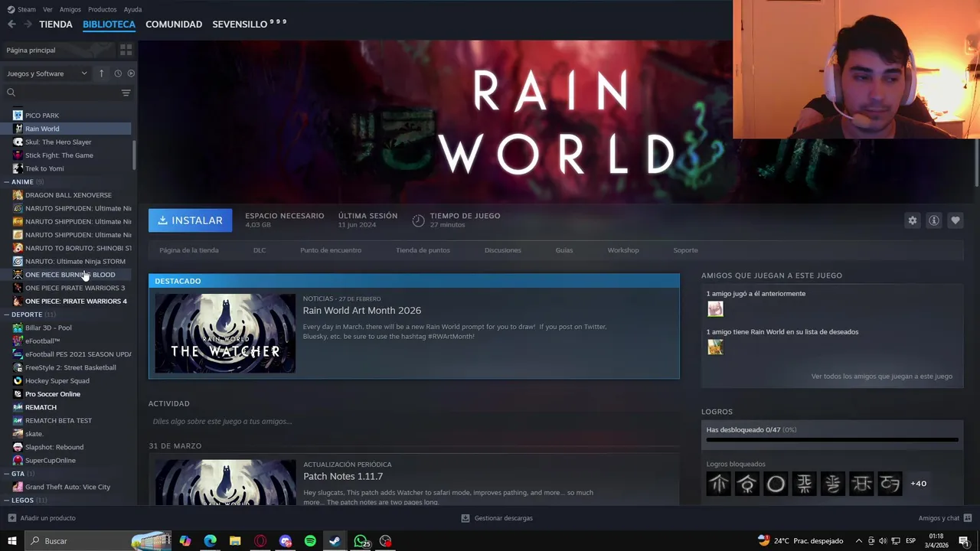Open WhatsApp from the taskbar
The image size is (980, 551).
point(361,541)
